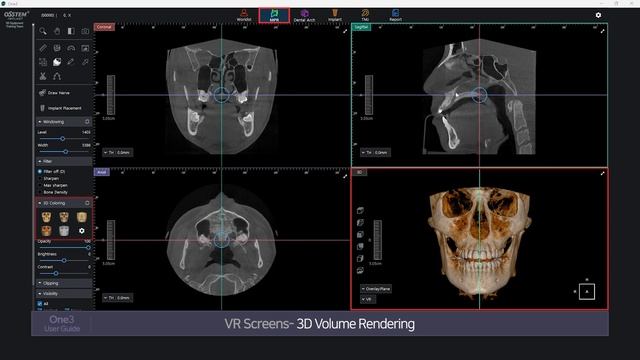This screenshot has height=360, width=640.
Task: Select the ruler measurement tool
Action: [x=43, y=48]
